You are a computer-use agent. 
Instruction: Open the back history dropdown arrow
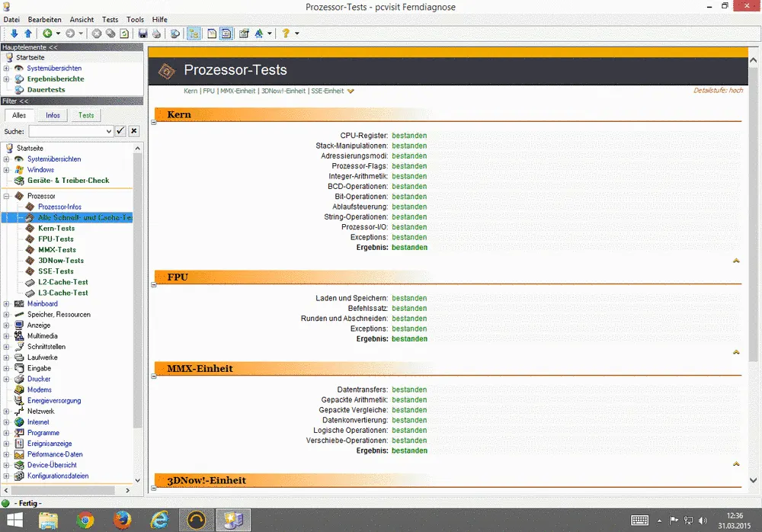(x=59, y=33)
